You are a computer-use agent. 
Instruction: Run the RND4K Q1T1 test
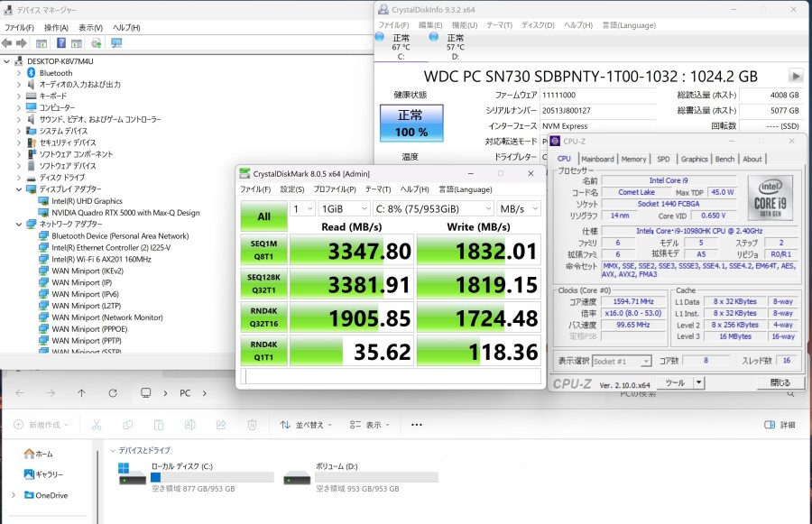coord(264,351)
